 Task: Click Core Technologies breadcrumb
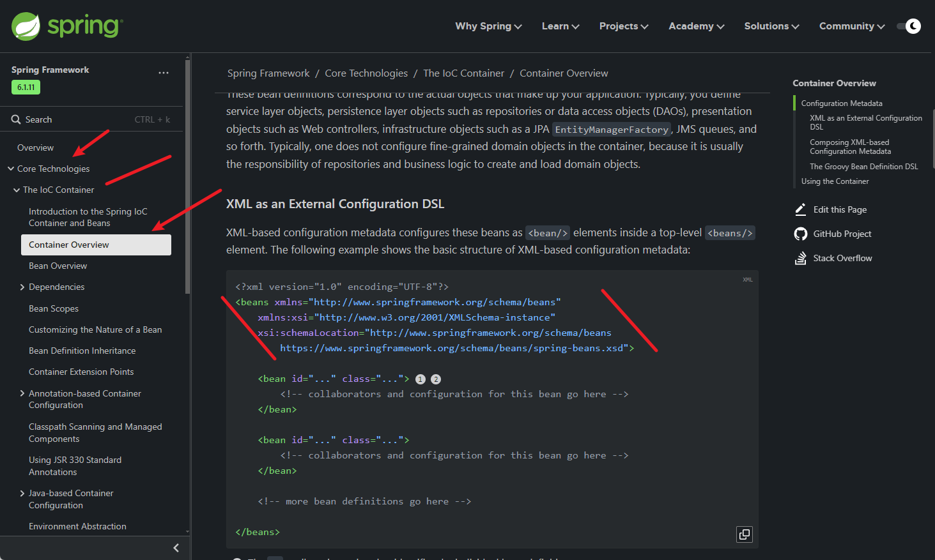(366, 73)
